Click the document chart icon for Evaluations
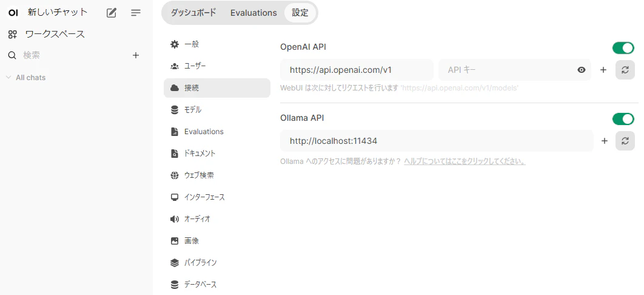Viewport: 644px width, 295px height. click(175, 132)
